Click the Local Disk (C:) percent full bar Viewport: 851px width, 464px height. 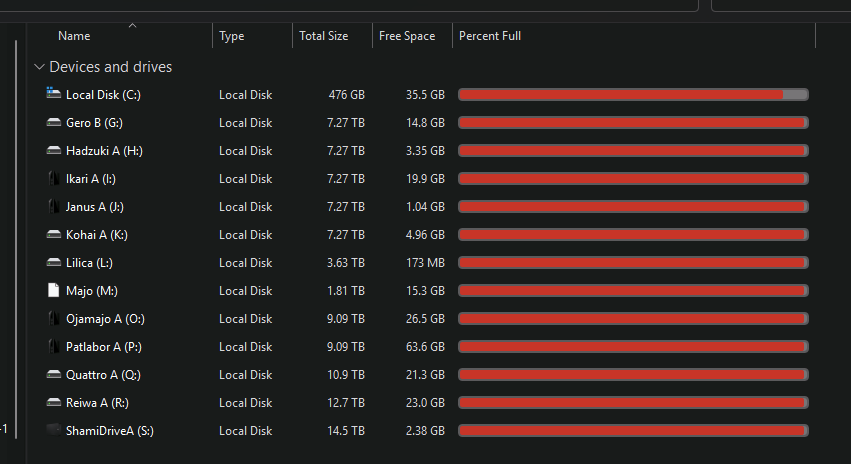point(633,94)
